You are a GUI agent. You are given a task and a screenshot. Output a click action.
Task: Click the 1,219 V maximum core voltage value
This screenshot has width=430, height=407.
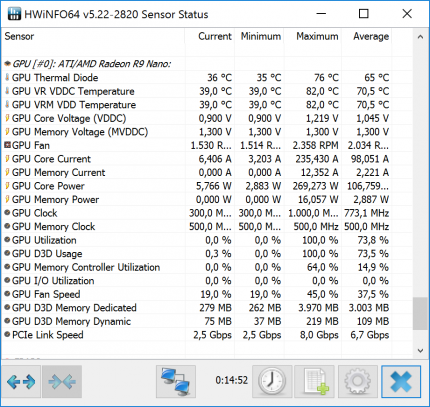click(322, 118)
